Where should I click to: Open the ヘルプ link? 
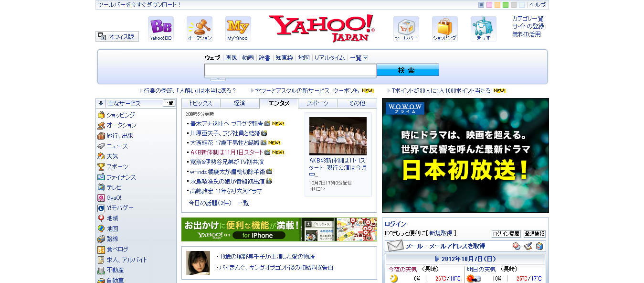(x=538, y=5)
